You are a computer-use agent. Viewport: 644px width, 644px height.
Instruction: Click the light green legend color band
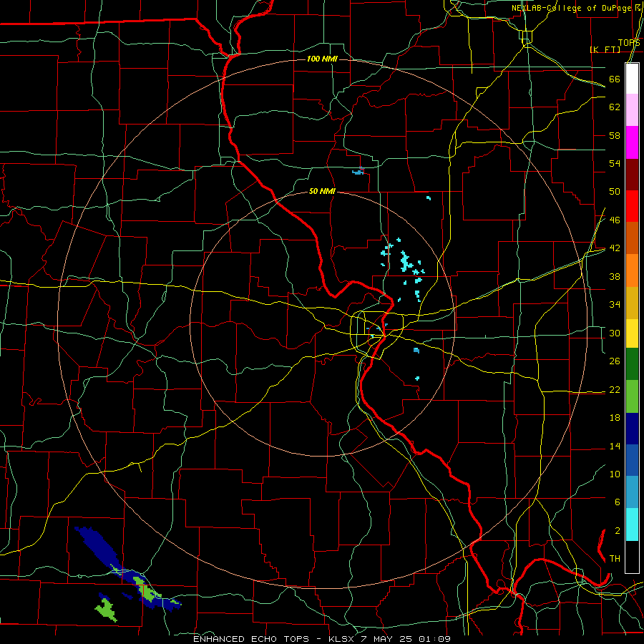632,396
